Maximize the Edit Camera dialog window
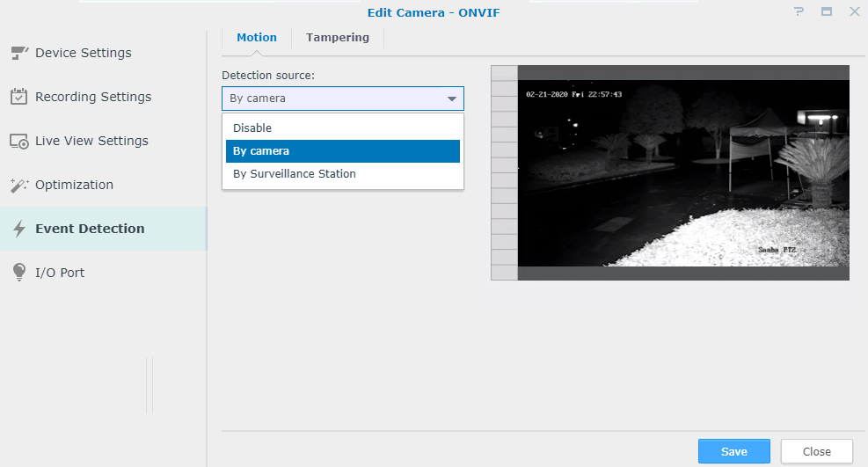The image size is (868, 467). pos(827,12)
